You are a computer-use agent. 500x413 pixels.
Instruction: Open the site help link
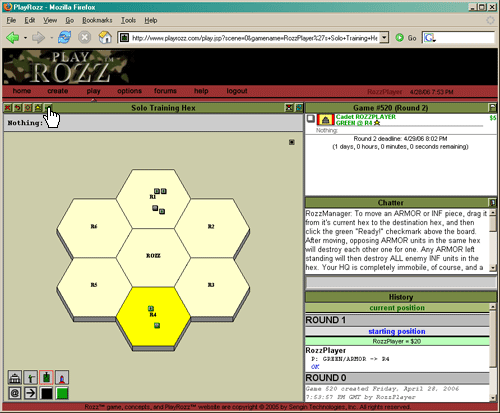tap(201, 91)
